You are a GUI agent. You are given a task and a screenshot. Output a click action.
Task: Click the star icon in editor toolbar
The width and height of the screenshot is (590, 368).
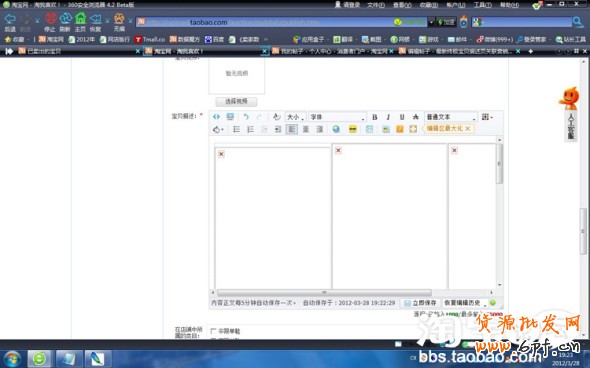415,117
